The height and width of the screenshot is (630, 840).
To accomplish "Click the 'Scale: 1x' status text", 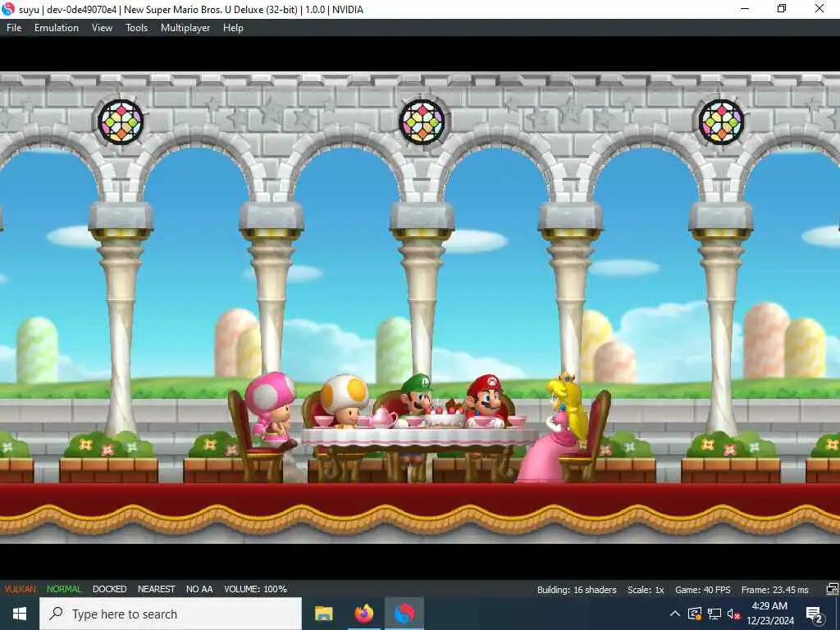I will (x=646, y=590).
